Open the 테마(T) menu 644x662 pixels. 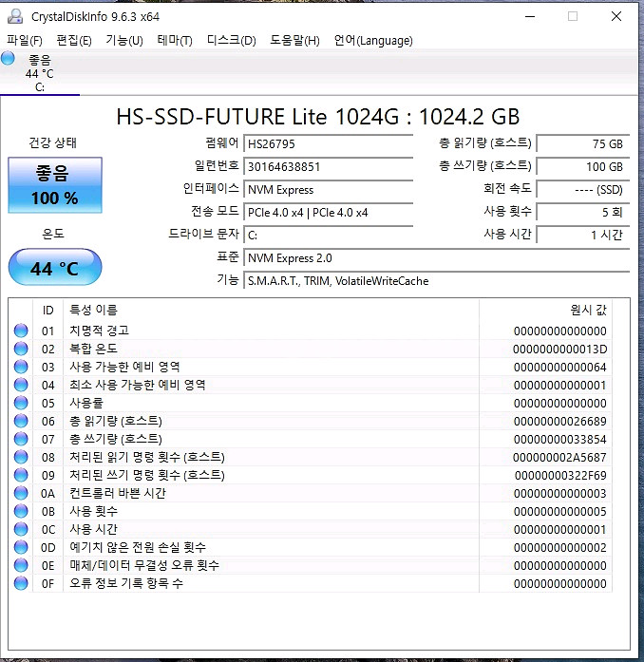point(175,41)
